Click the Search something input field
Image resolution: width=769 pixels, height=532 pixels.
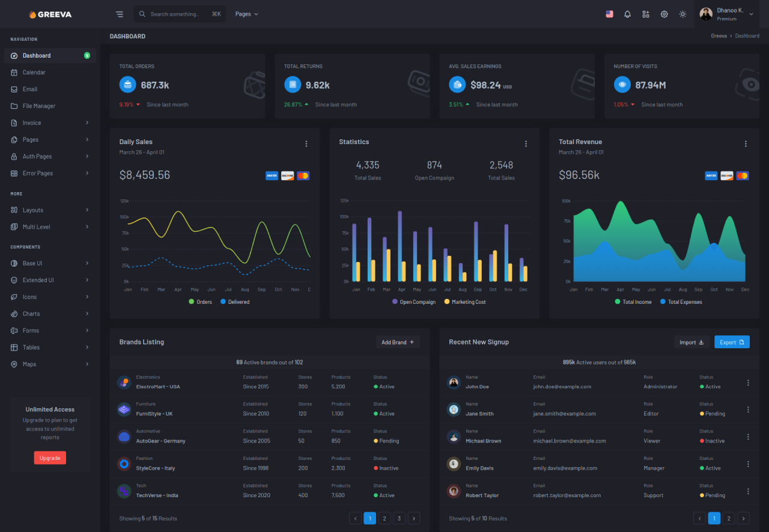click(180, 14)
